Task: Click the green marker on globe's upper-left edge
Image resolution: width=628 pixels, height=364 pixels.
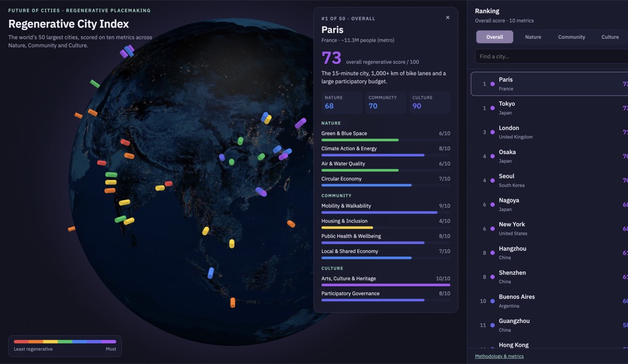Action: point(95,84)
